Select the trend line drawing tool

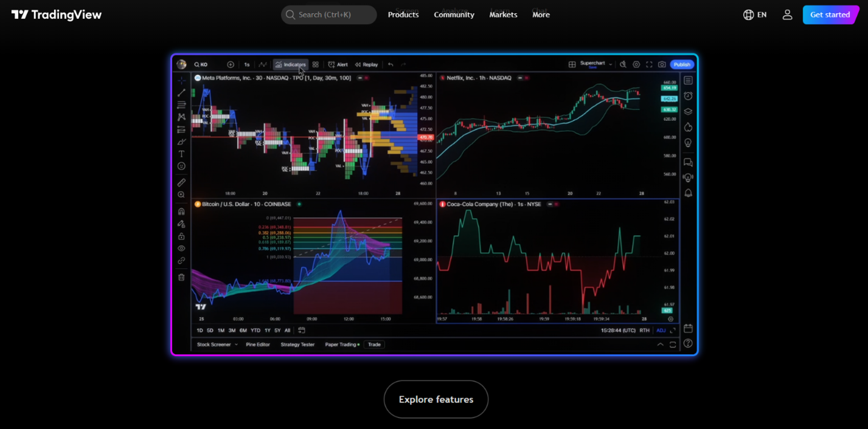pyautogui.click(x=181, y=92)
